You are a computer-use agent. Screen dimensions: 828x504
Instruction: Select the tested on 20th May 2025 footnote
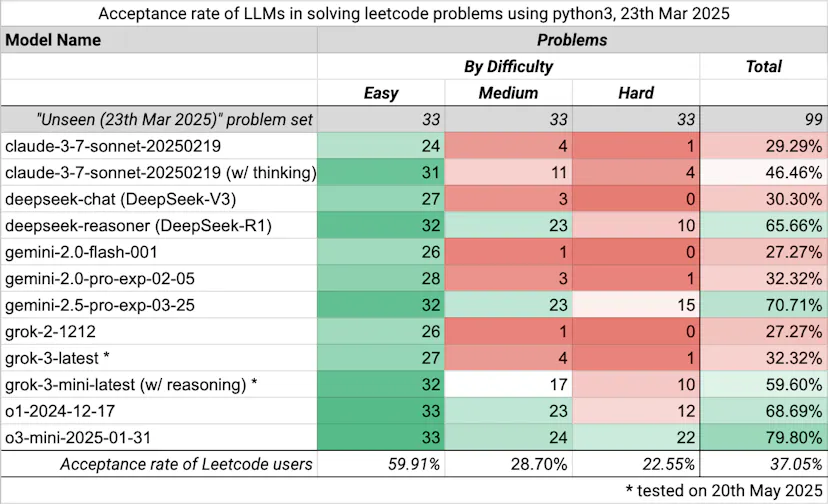pos(724,490)
